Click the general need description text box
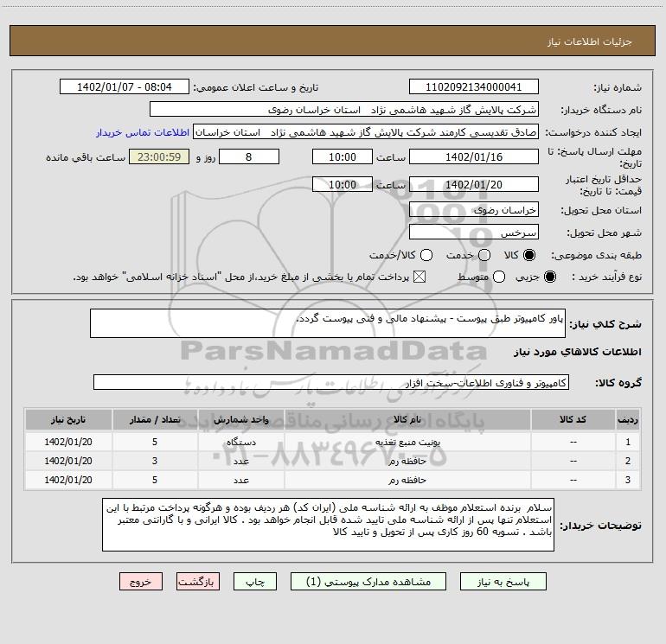The image size is (666, 644). (x=328, y=323)
